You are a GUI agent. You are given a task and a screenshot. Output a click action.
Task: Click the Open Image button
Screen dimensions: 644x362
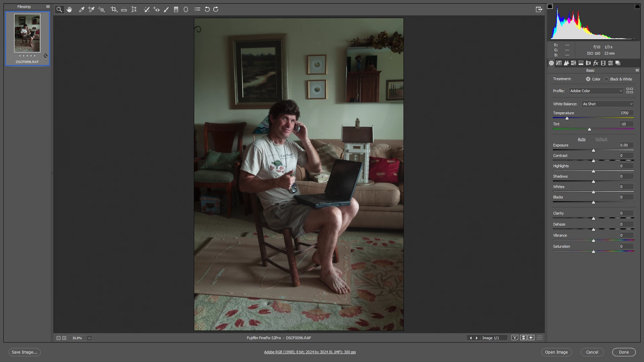click(x=556, y=352)
